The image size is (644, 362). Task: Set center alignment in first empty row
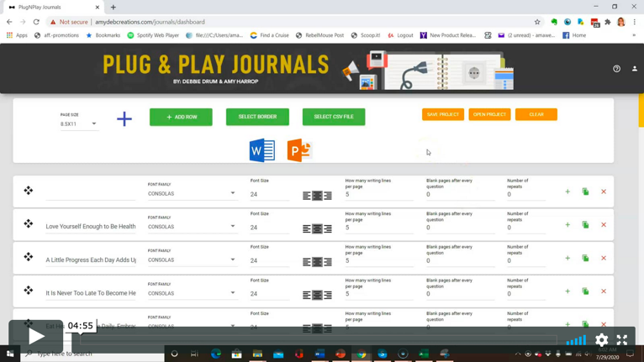point(317,197)
